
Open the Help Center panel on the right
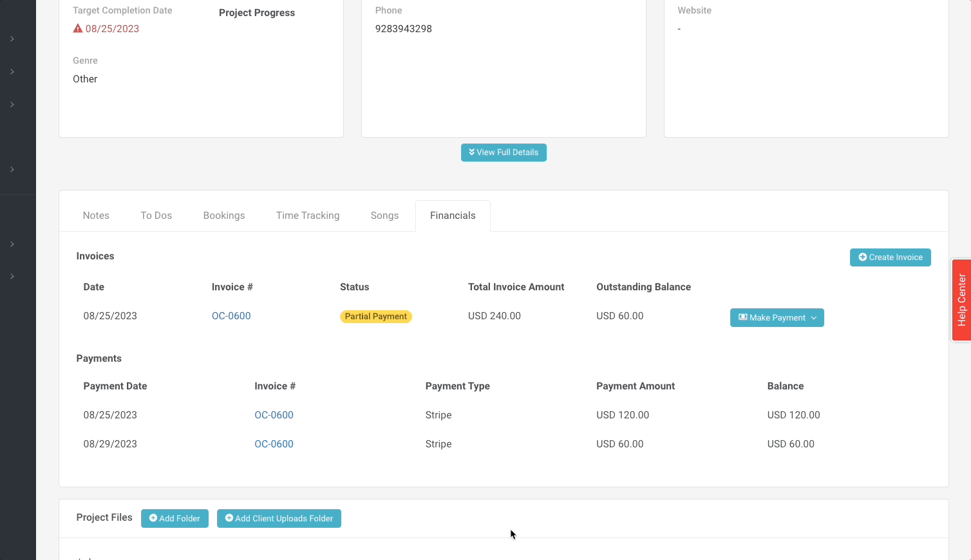(x=961, y=299)
